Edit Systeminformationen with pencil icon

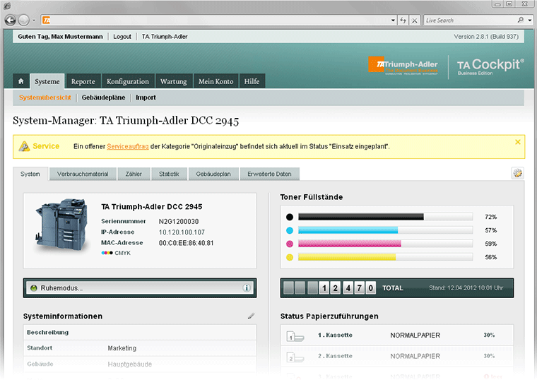(x=251, y=316)
